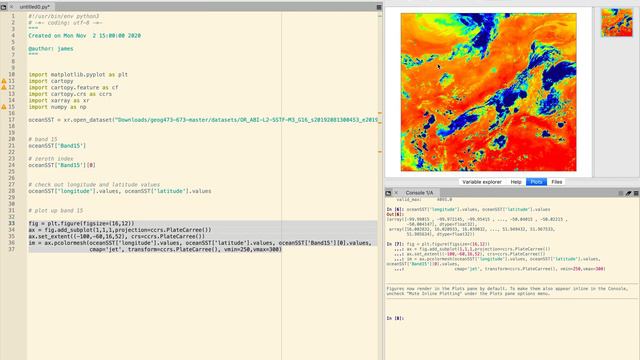
Task: Click the xr.open_dataset line of code
Action: [203, 120]
